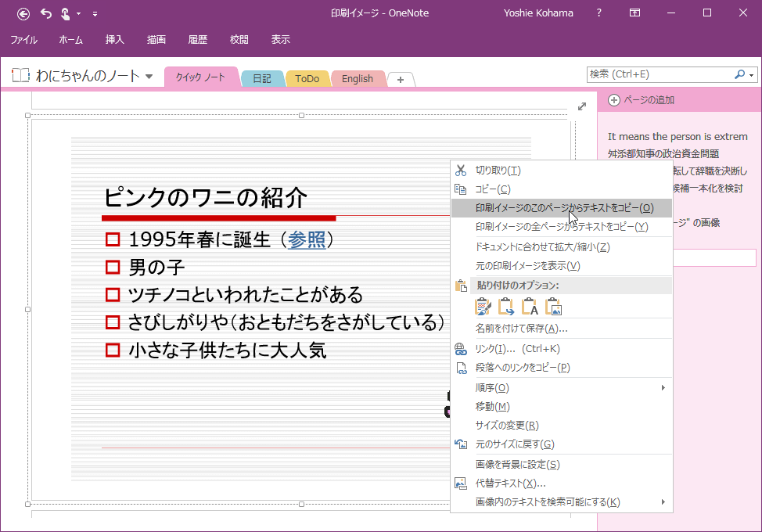Select 印刷イメージの全ページからテキストをコピー(Y)
Screen dimensions: 762x532
[561, 226]
